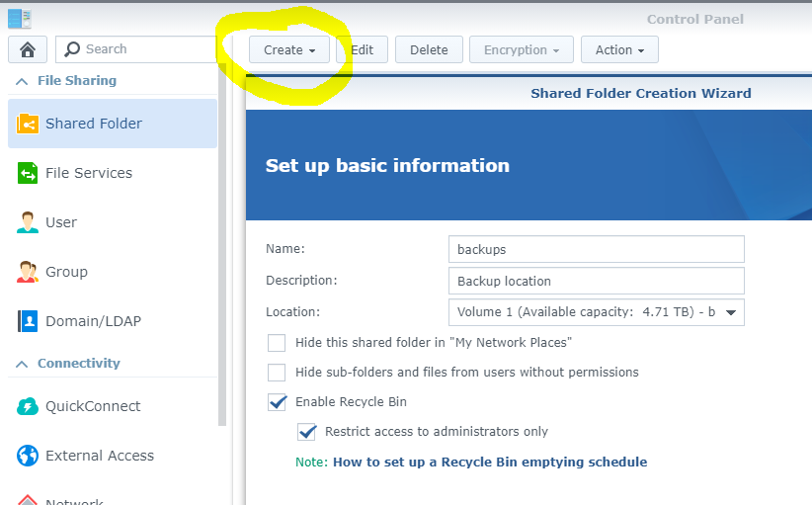Click the Edit button
The image size is (812, 505).
pos(362,49)
